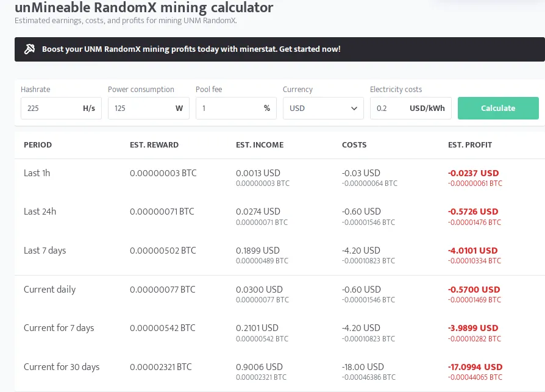Open the Currency USD dropdown

(x=323, y=108)
